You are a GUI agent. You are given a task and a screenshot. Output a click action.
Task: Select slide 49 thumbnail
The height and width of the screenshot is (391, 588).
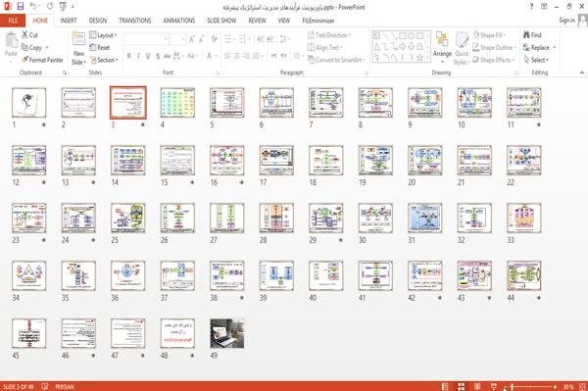227,333
